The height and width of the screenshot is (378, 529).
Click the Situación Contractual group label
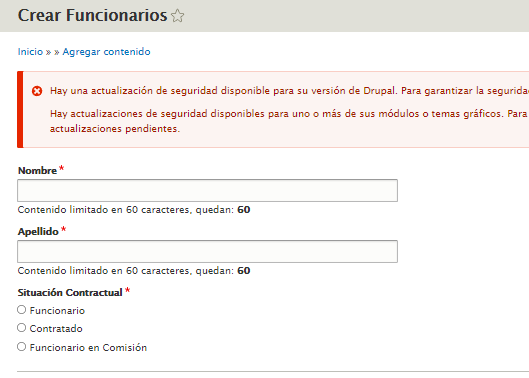tap(70, 292)
